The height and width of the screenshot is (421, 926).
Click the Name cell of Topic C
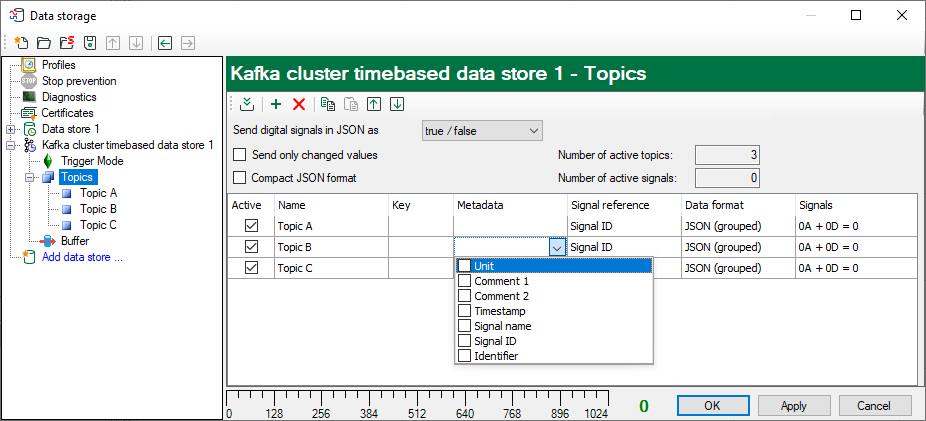(330, 268)
